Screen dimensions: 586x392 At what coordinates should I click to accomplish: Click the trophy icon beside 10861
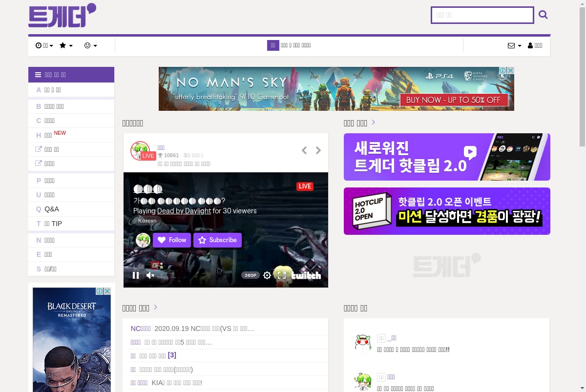click(x=160, y=155)
